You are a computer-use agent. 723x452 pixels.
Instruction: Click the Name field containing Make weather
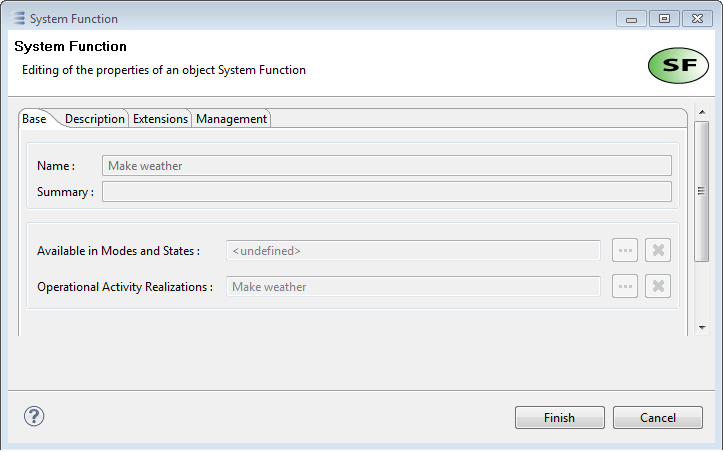386,166
